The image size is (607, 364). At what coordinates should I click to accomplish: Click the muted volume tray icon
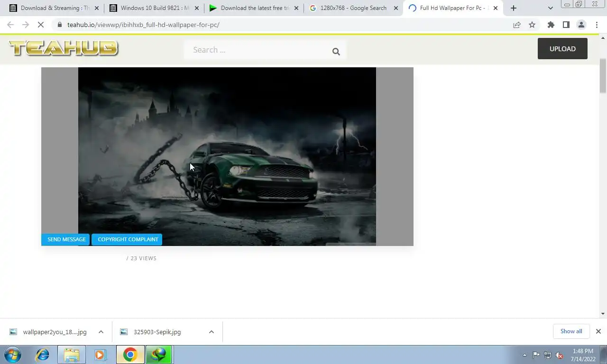click(559, 355)
